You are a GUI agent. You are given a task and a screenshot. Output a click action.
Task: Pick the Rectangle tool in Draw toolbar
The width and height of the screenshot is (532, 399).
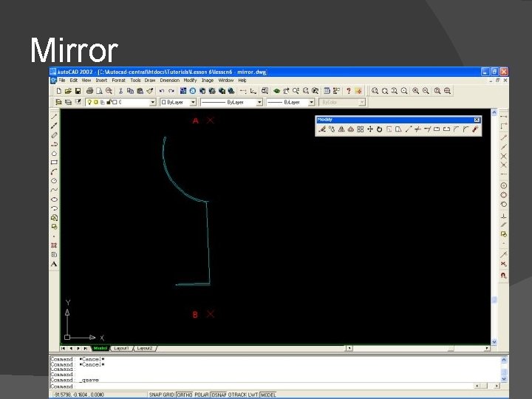click(54, 163)
